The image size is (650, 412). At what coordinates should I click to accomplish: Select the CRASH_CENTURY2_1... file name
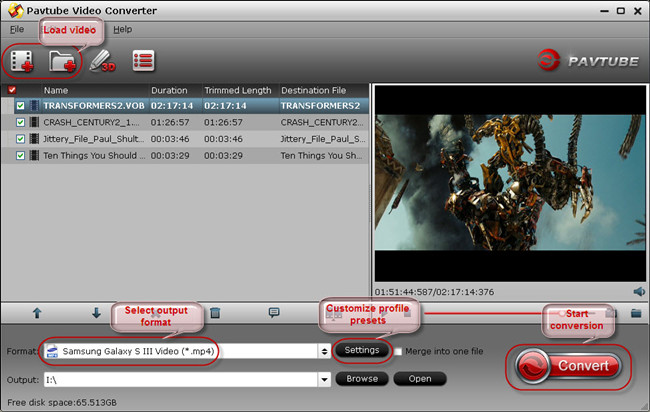92,122
